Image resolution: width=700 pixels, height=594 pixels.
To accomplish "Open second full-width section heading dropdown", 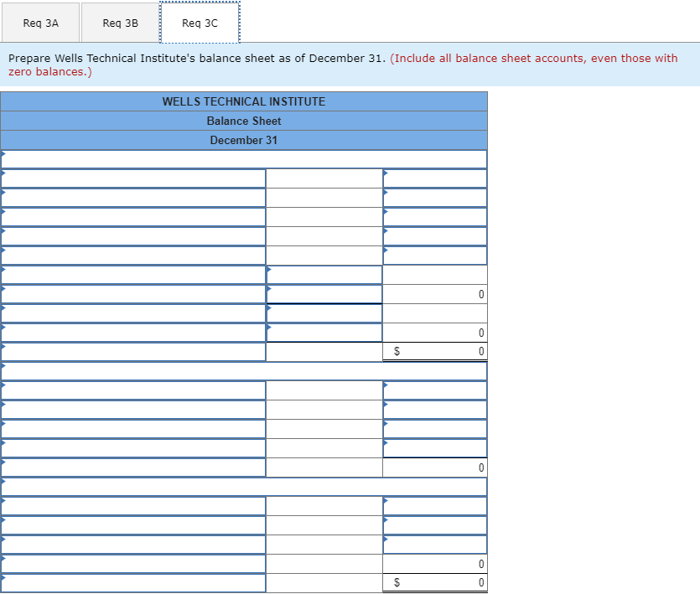I will pyautogui.click(x=244, y=371).
